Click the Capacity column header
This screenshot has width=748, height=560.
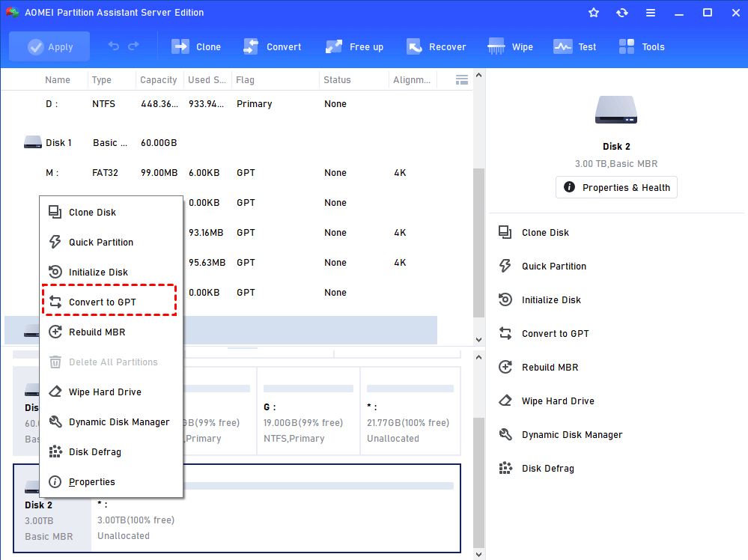(159, 79)
